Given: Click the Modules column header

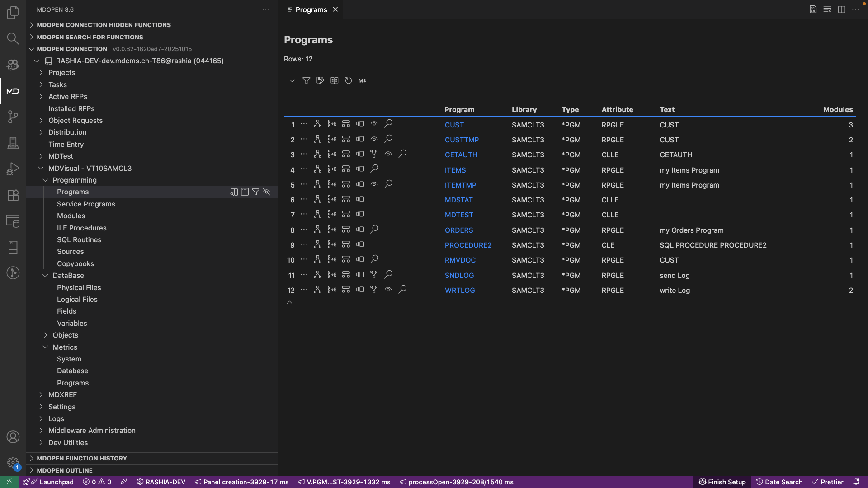Looking at the screenshot, I should pyautogui.click(x=838, y=109).
